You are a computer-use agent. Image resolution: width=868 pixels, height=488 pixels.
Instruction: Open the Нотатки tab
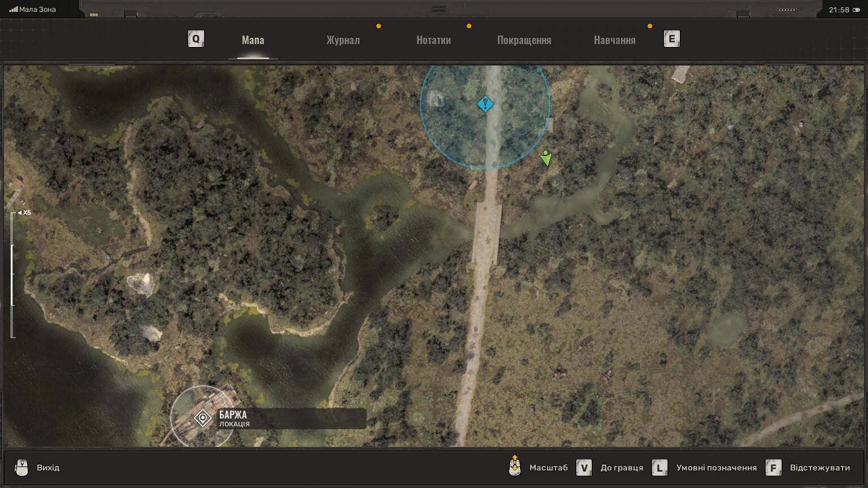433,40
